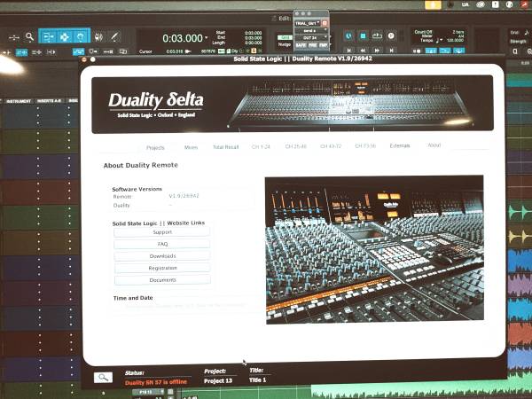Image resolution: width=532 pixels, height=399 pixels.
Task: Toggle the SAFE button in the send window
Action: tap(301, 45)
